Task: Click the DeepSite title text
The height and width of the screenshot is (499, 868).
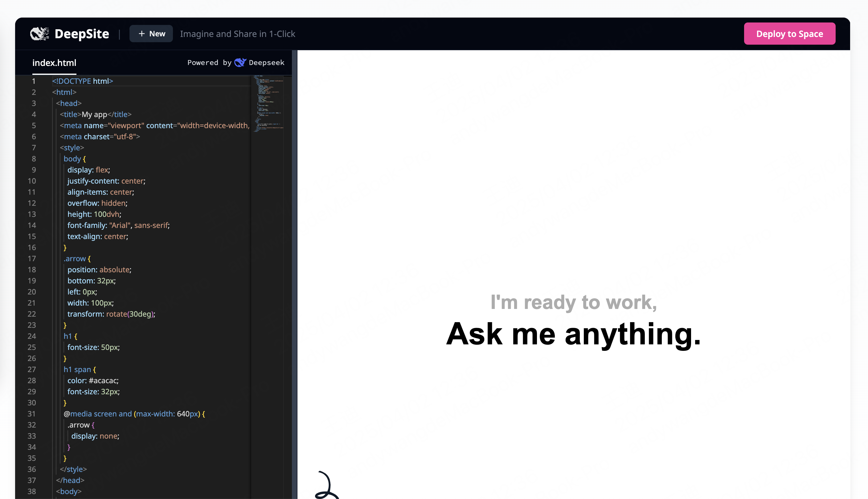Action: click(82, 34)
